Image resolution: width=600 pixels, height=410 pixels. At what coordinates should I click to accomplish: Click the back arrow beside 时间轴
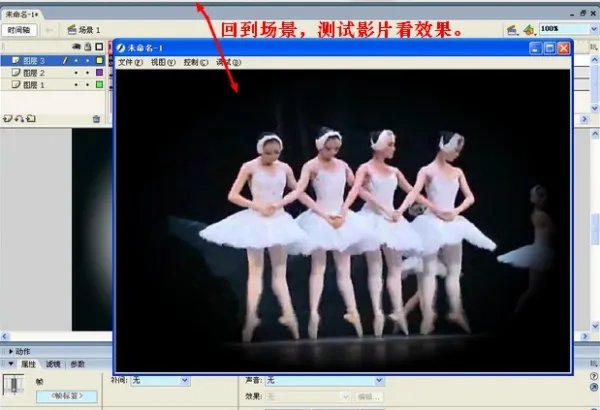(x=49, y=30)
